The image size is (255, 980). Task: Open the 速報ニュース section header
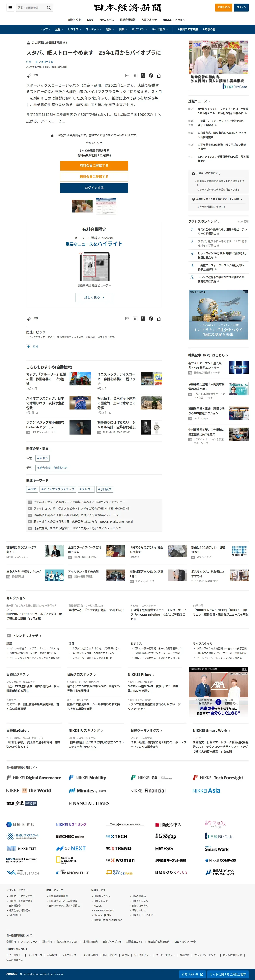click(200, 101)
